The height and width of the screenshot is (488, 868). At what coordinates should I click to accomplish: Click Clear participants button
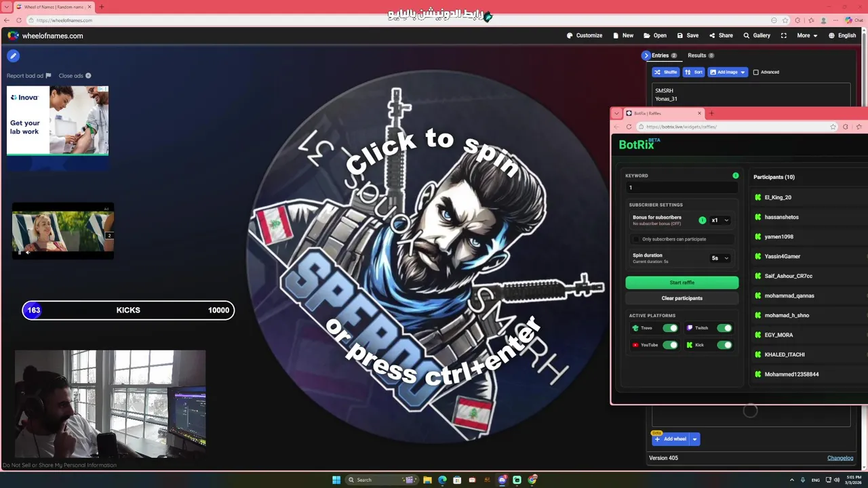pos(682,298)
